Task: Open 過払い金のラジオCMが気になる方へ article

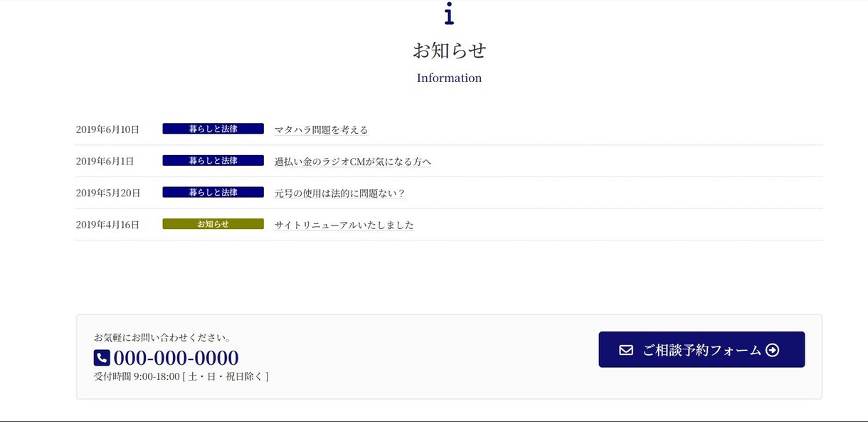Action: 353,161
